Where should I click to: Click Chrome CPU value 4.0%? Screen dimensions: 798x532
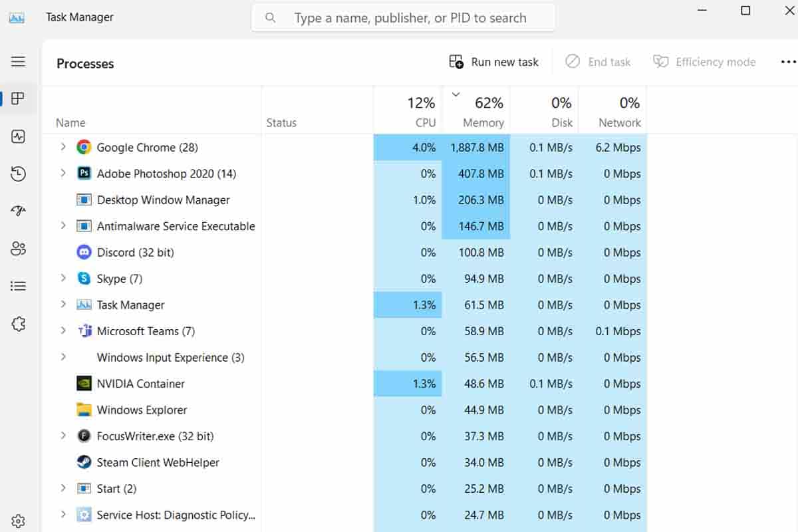point(424,148)
